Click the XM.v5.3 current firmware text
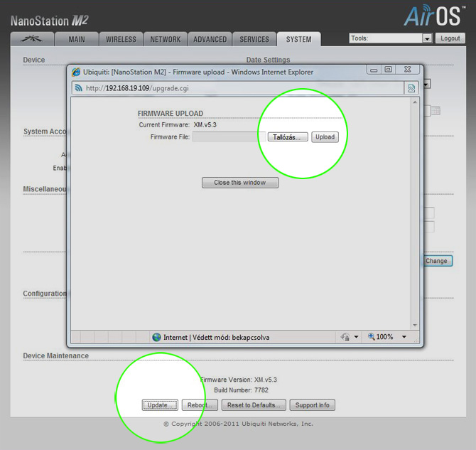Screen dimensions: 476x450 (x=205, y=125)
